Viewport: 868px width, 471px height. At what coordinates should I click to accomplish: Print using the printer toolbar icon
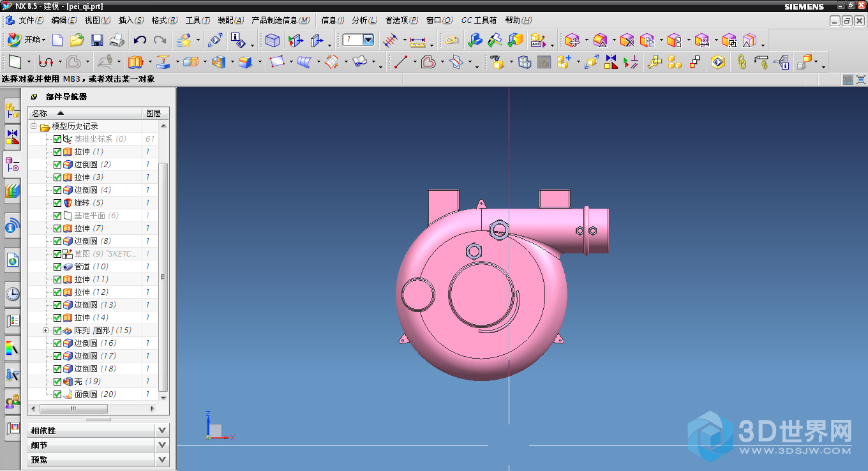coord(117,40)
